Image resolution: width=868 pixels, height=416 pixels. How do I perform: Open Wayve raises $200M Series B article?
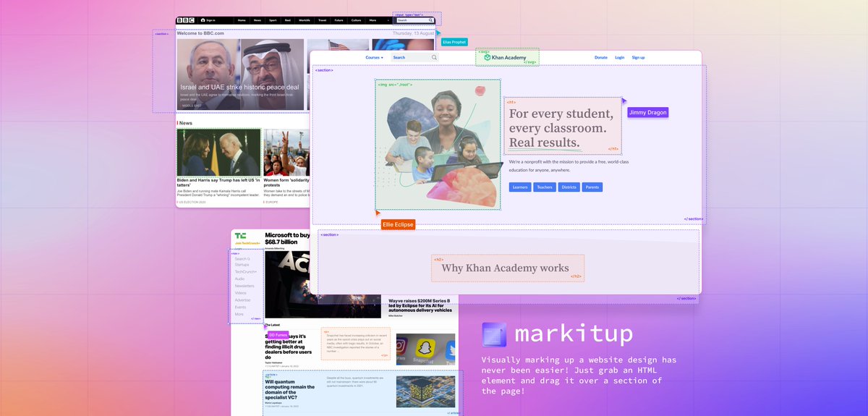pos(420,305)
